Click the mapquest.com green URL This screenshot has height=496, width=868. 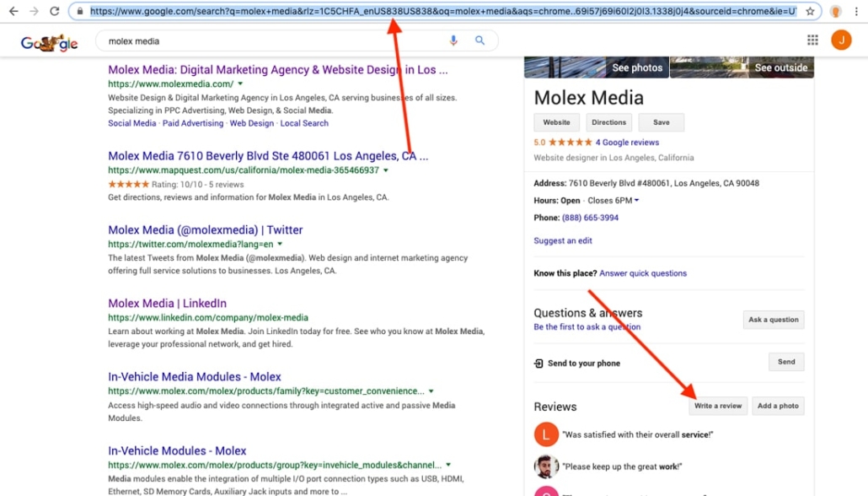[244, 170]
